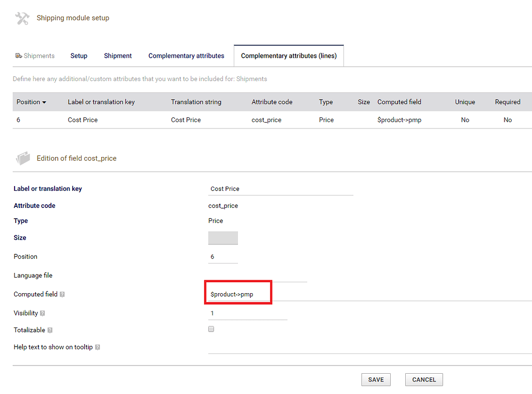Go to Shipments link

point(39,56)
